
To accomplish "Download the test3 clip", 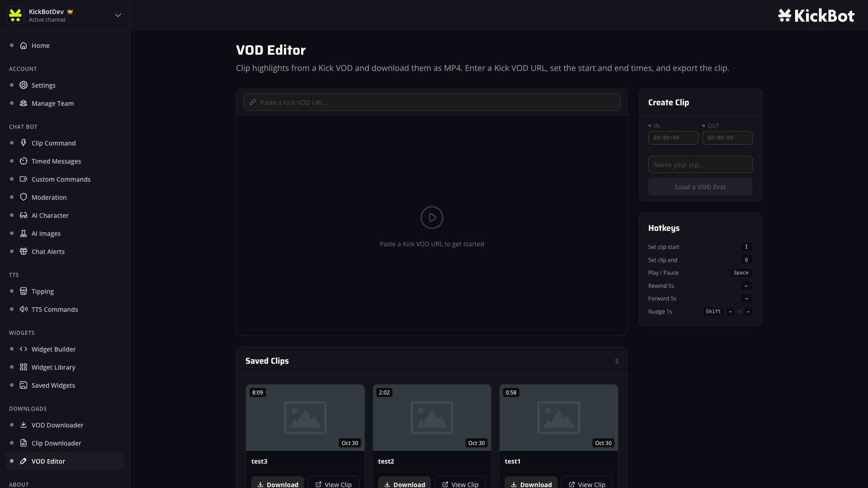I will point(278,483).
